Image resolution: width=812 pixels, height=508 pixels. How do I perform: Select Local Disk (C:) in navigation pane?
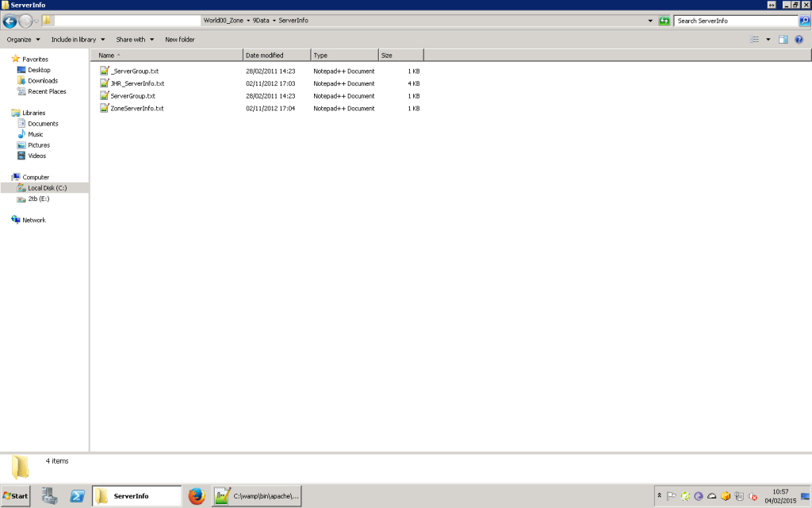(x=47, y=188)
